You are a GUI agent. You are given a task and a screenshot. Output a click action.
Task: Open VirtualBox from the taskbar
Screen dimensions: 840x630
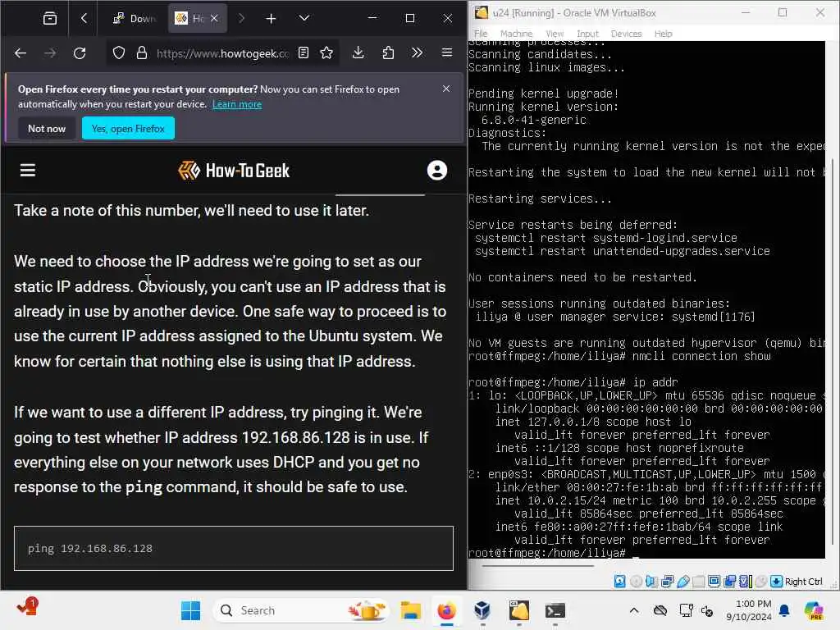click(482, 610)
